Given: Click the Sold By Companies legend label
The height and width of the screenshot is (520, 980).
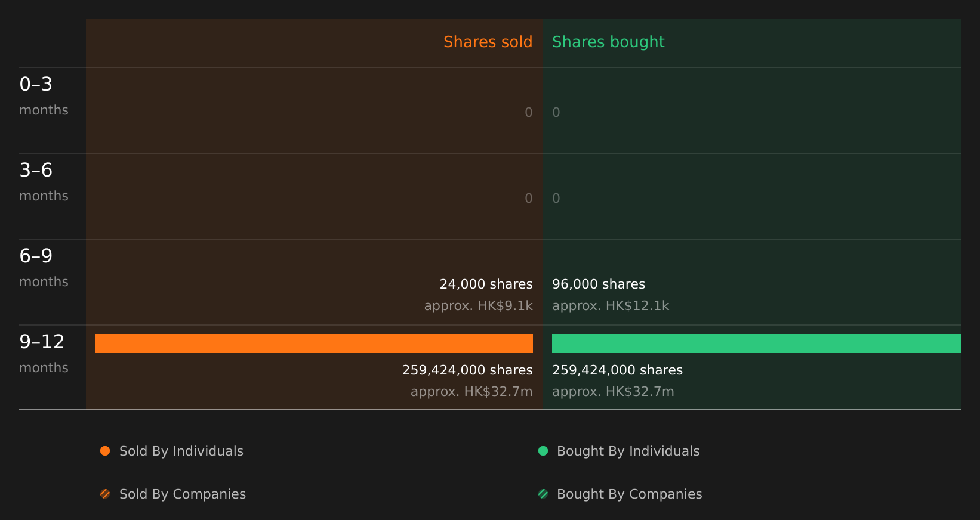Looking at the screenshot, I should click(x=183, y=494).
